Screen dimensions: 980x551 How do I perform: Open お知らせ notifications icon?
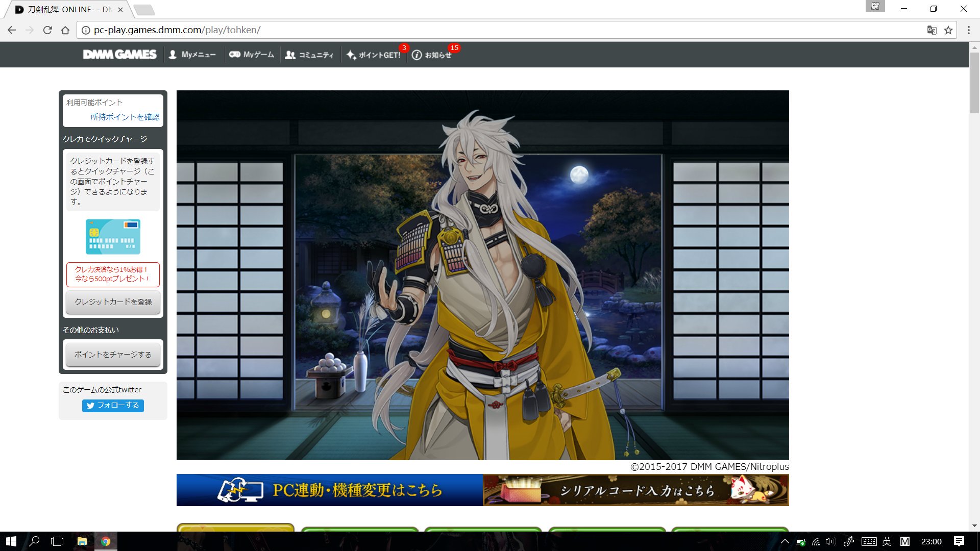tap(416, 55)
